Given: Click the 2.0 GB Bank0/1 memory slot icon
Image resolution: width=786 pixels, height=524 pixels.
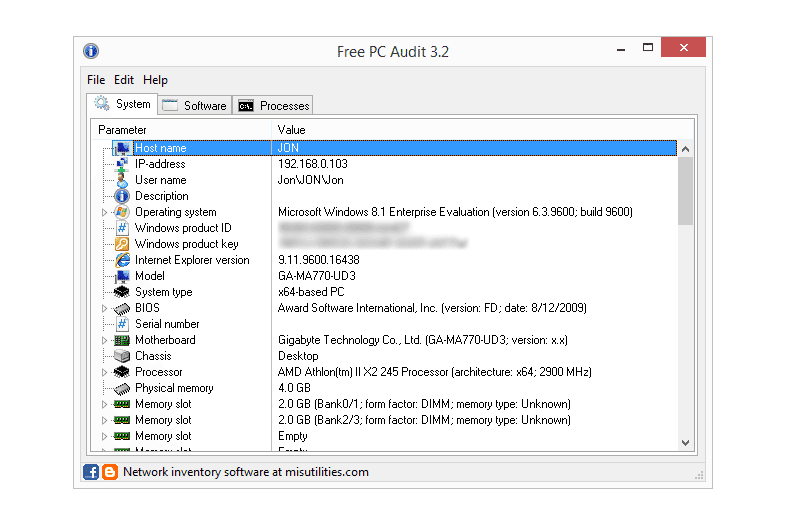Looking at the screenshot, I should pyautogui.click(x=122, y=404).
